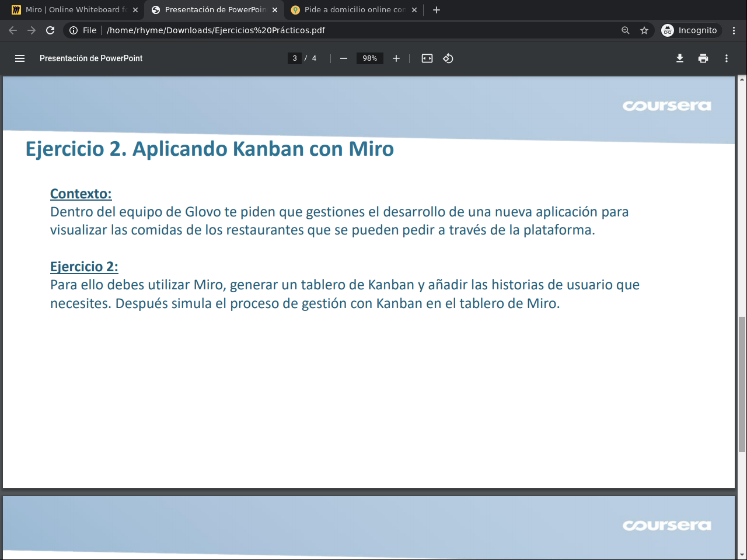
Task: Close the Miro Online Whiteboard tab
Action: (x=135, y=10)
